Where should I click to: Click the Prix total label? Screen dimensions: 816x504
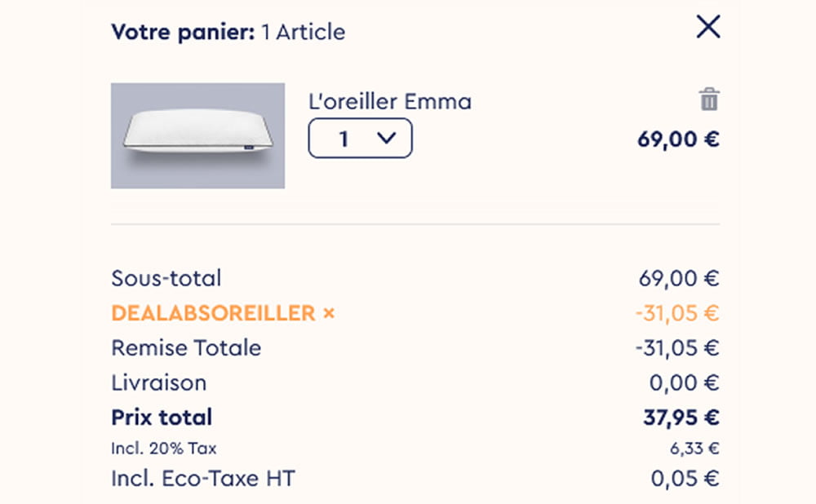click(162, 418)
